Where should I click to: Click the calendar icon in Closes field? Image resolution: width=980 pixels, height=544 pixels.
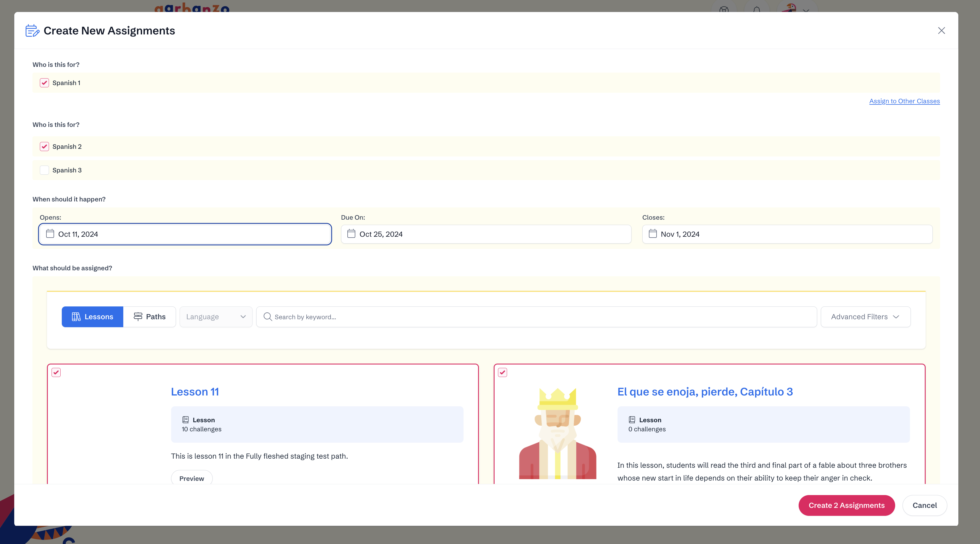pos(653,234)
